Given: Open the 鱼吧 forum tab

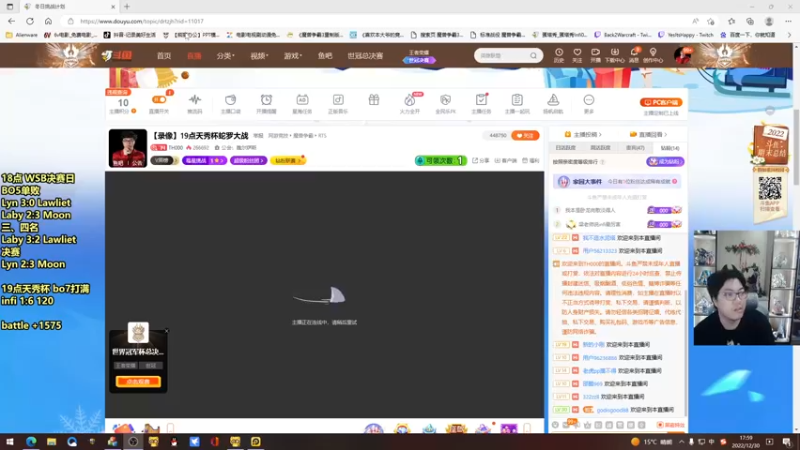Looking at the screenshot, I should (324, 56).
